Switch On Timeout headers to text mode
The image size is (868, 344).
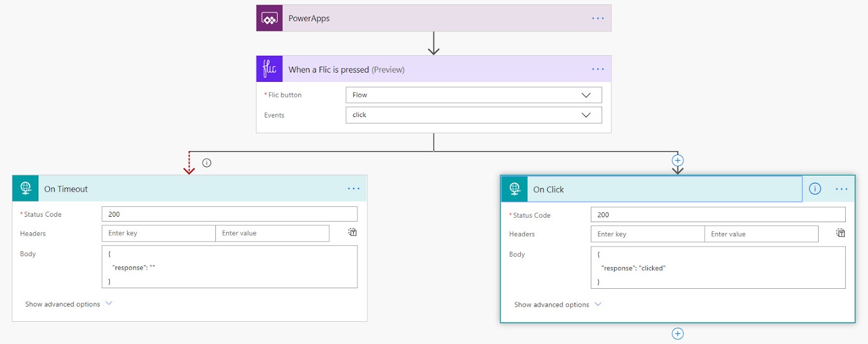pyautogui.click(x=353, y=232)
